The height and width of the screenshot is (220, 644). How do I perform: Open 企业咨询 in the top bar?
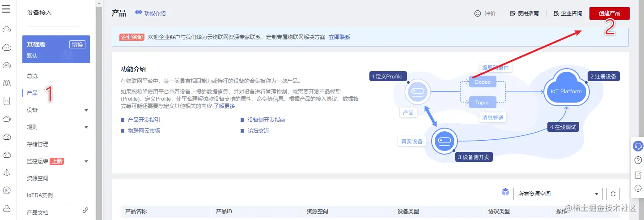pos(568,13)
